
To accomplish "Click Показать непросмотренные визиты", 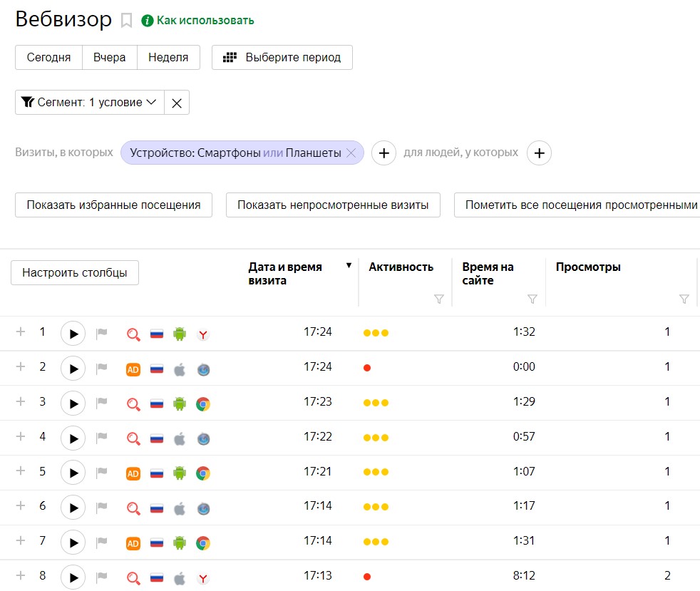I will click(x=333, y=205).
